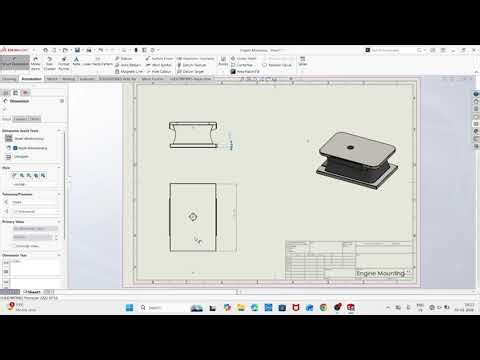The height and width of the screenshot is (360, 480).
Task: Add a Balloon annotation
Action: (x=124, y=58)
